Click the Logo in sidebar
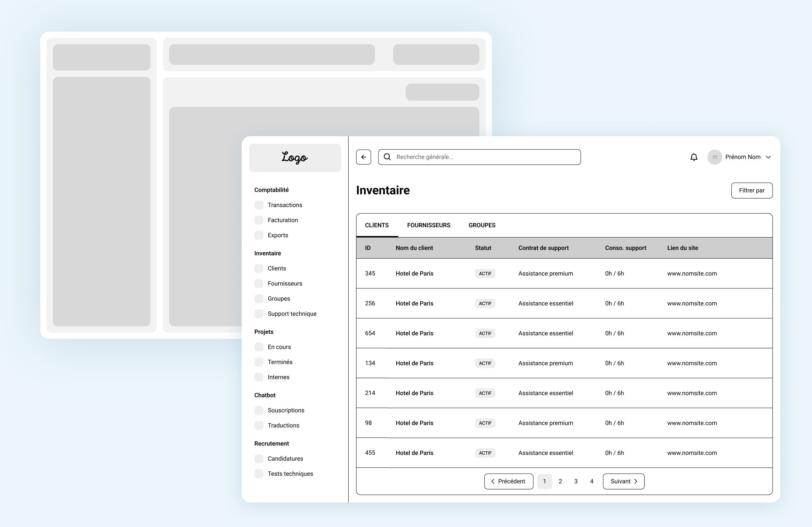The width and height of the screenshot is (812, 527). tap(295, 158)
